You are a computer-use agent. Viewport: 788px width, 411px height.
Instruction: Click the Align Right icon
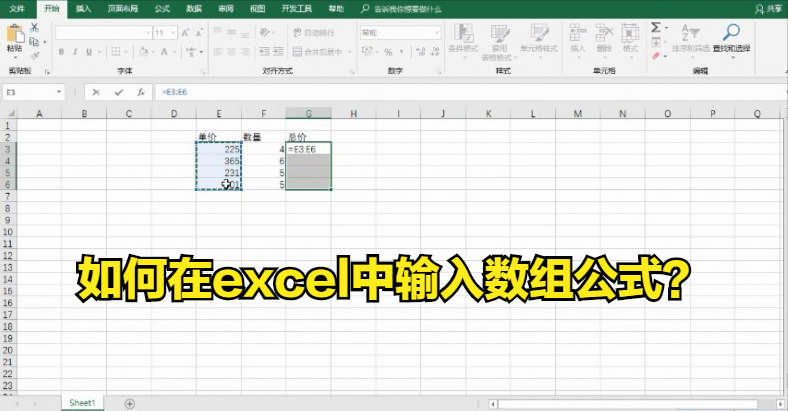245,51
